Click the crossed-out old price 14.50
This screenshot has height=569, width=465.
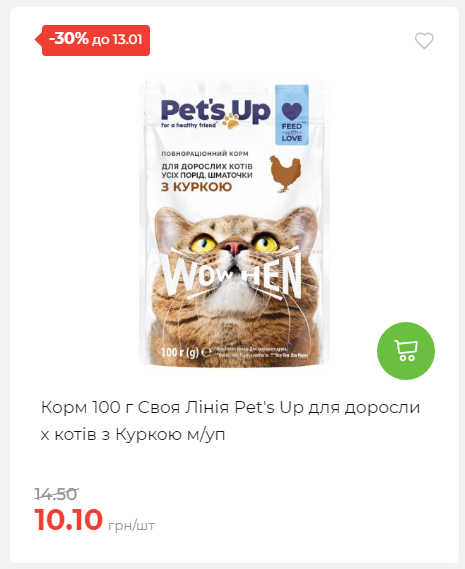56,494
